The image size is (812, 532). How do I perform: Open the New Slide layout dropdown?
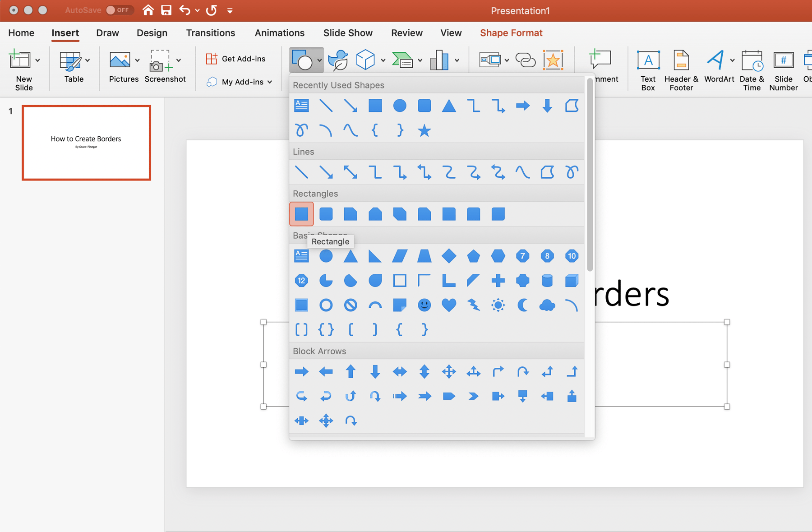tap(37, 60)
